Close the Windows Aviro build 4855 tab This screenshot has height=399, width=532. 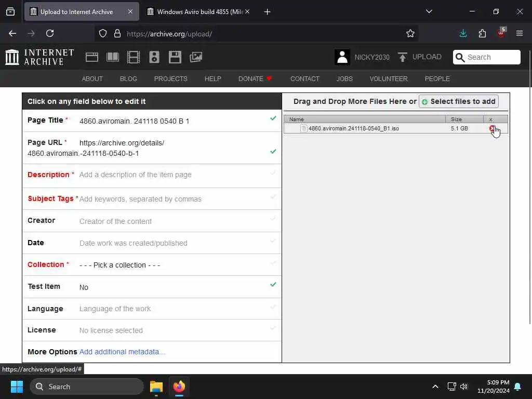click(x=248, y=11)
